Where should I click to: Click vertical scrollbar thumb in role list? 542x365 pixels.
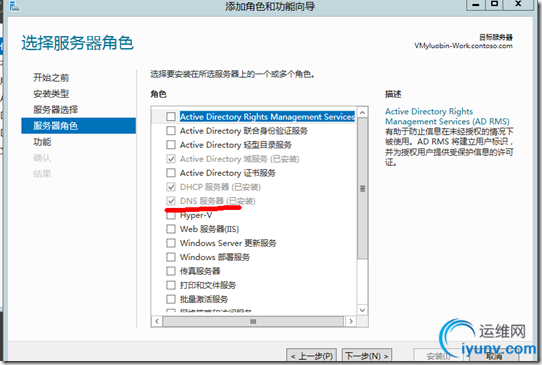(362, 189)
